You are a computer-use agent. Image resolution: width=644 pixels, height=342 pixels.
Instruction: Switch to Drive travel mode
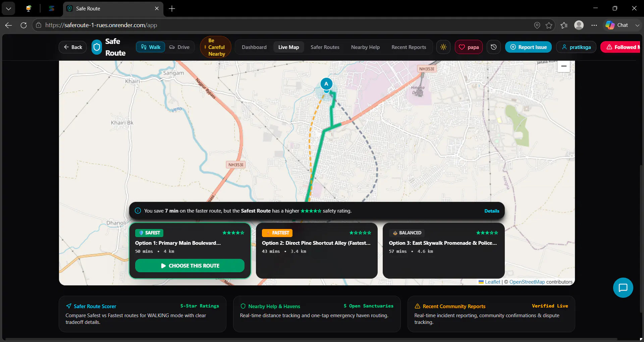click(x=179, y=47)
